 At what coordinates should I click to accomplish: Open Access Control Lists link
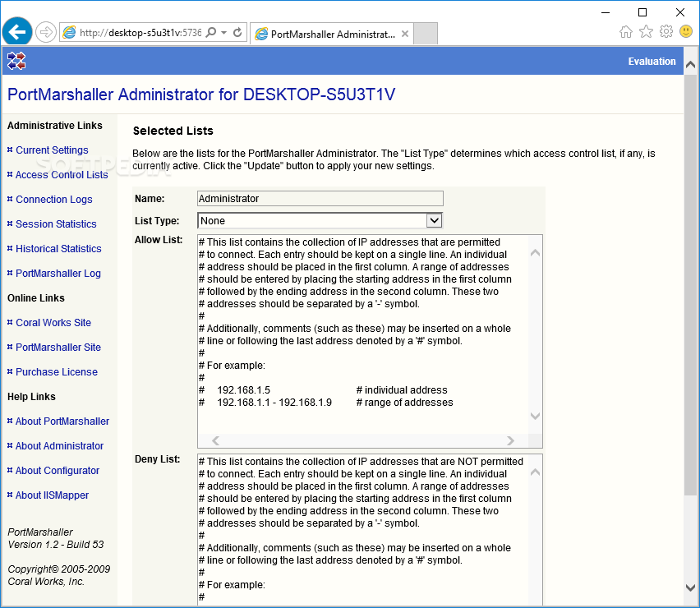click(62, 175)
